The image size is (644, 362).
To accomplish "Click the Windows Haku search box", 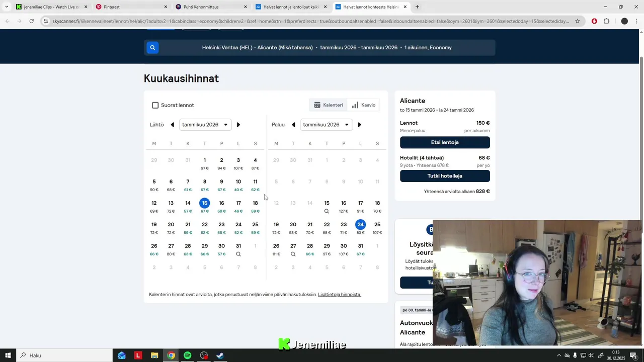I will tap(64, 355).
